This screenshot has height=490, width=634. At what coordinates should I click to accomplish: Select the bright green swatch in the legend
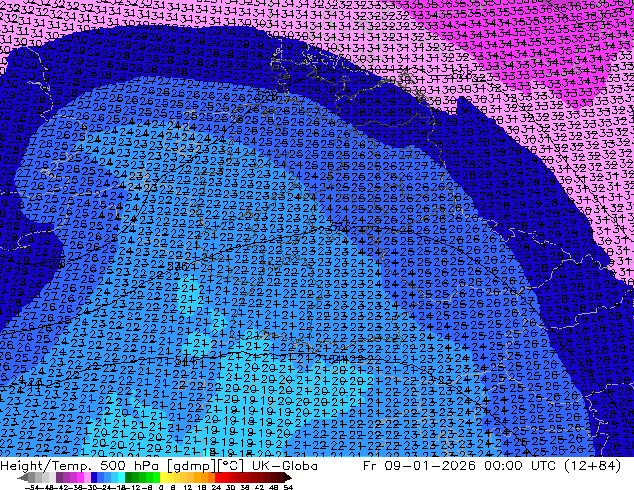click(156, 477)
